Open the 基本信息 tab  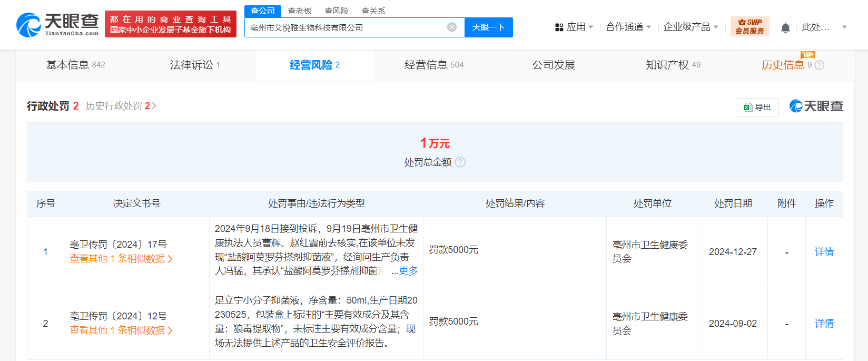pos(76,65)
